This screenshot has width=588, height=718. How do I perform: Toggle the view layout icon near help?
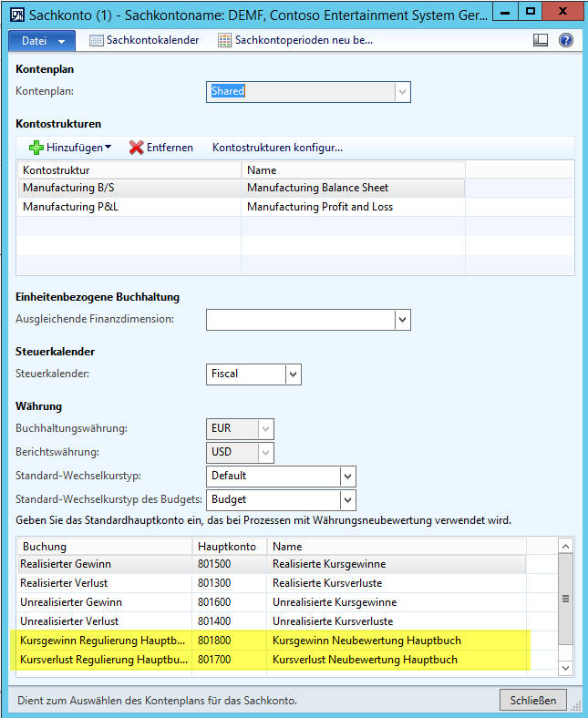541,40
